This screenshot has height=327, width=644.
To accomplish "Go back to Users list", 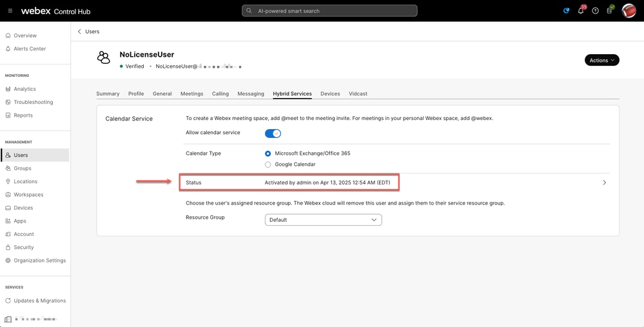I will point(89,32).
